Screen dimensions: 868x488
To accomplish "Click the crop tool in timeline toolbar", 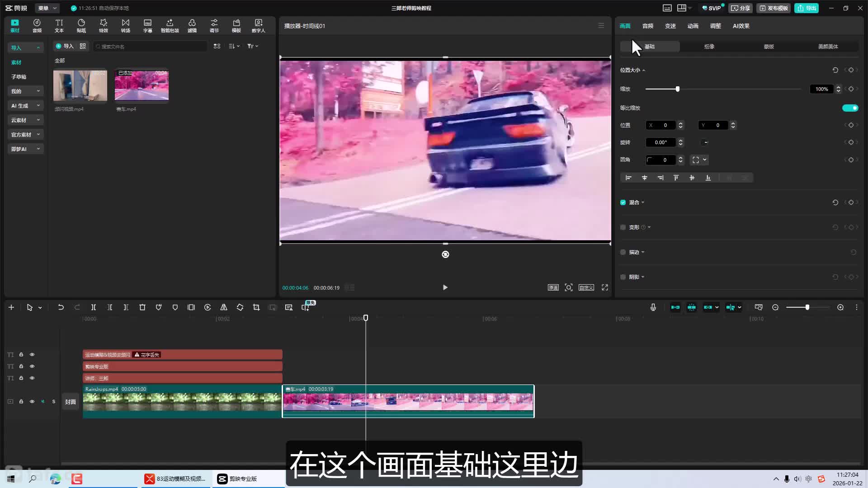I will (x=256, y=307).
